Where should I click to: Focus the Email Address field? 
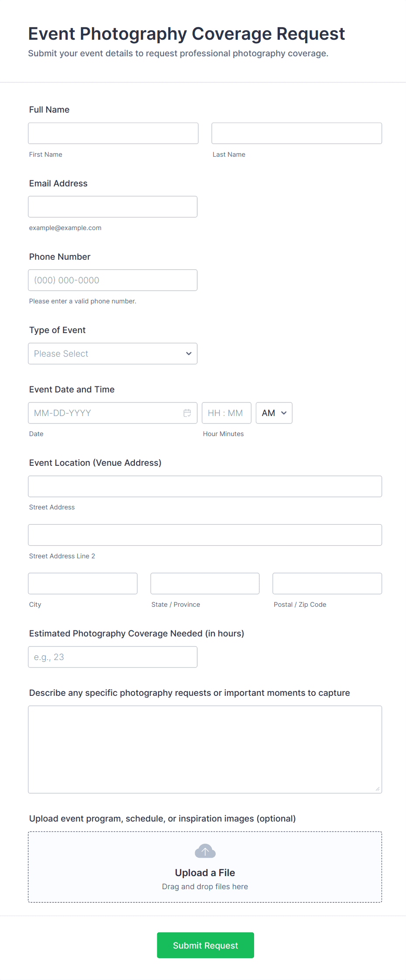tap(113, 206)
